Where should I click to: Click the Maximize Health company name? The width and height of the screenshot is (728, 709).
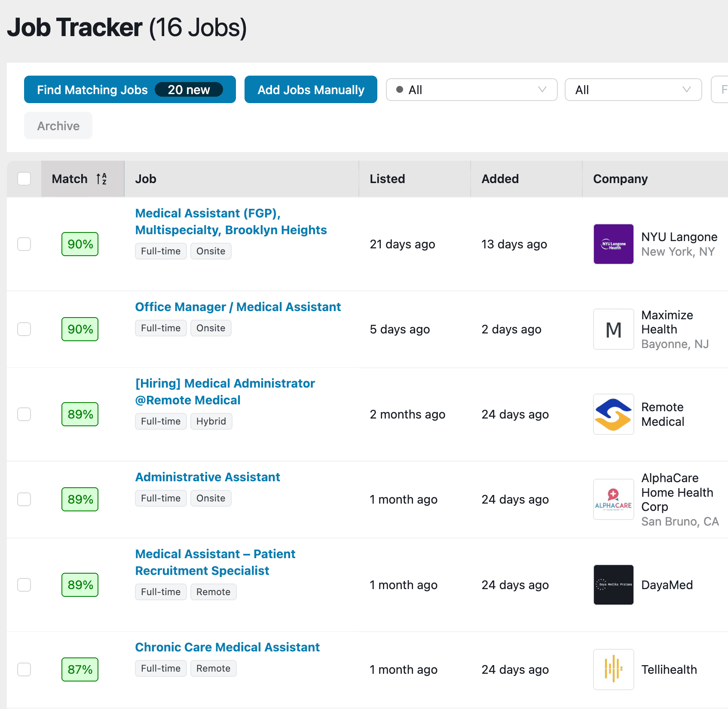[x=667, y=322]
